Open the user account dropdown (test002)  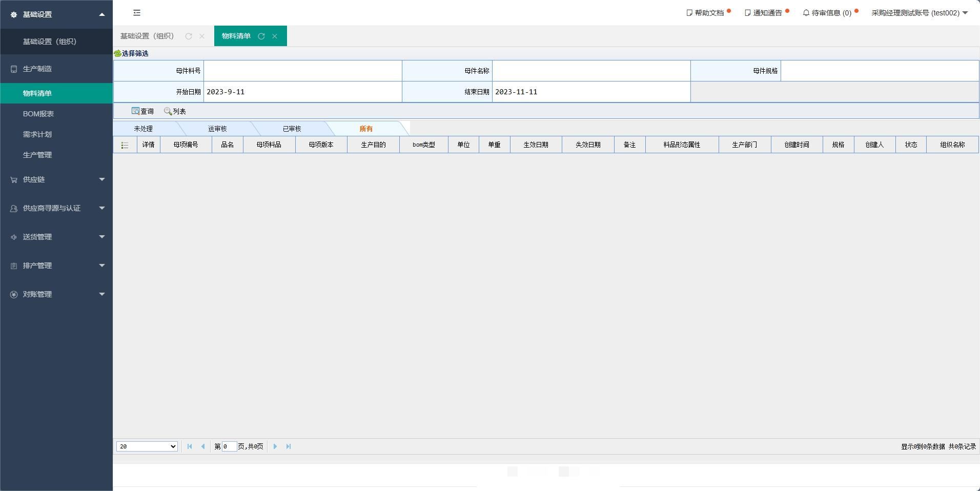click(920, 13)
